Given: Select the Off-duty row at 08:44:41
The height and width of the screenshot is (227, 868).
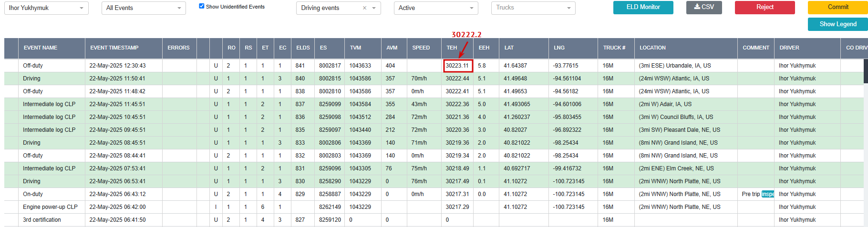Looking at the screenshot, I should point(434,156).
